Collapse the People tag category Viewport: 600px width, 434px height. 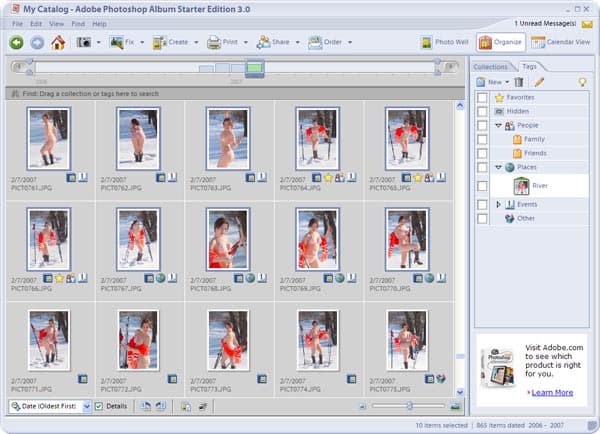click(498, 125)
